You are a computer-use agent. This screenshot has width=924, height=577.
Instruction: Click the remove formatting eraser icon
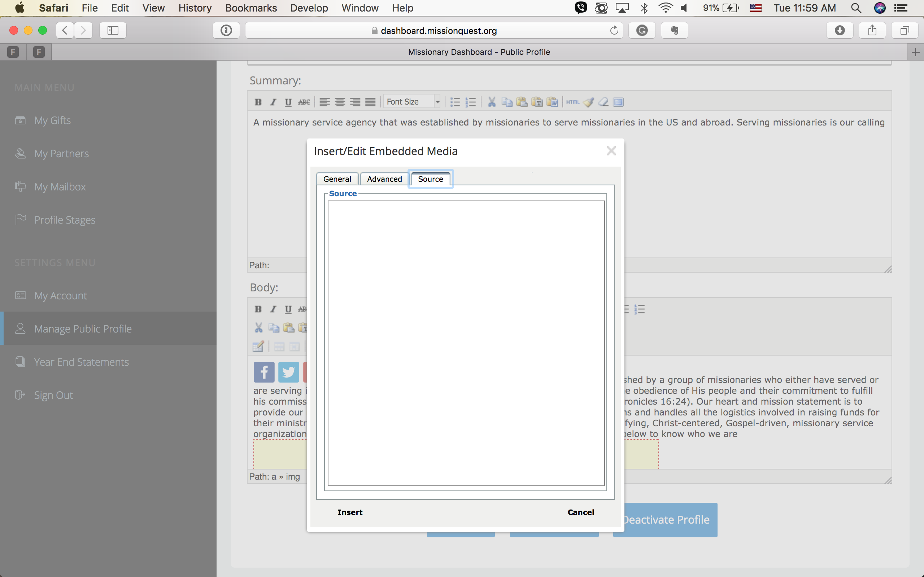[x=603, y=102]
